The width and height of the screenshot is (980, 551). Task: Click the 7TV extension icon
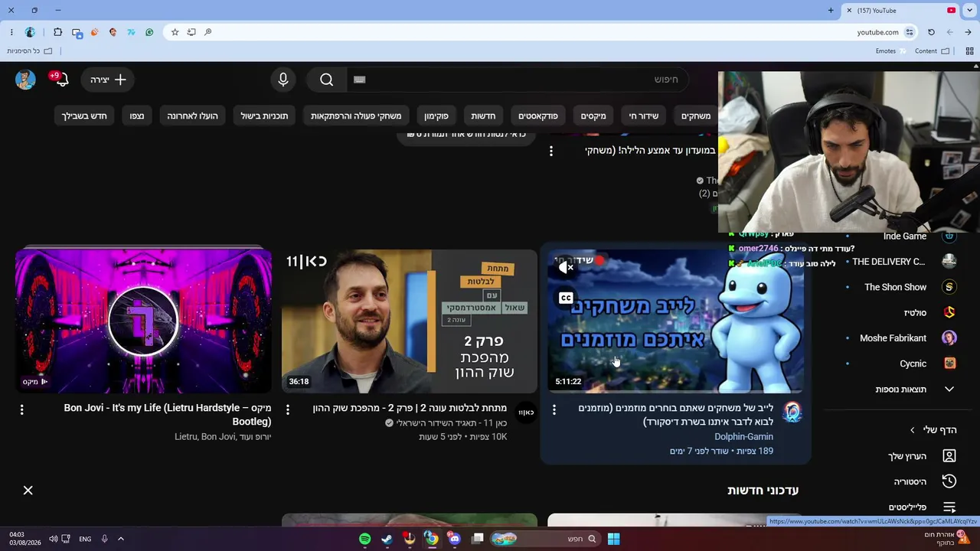(131, 32)
